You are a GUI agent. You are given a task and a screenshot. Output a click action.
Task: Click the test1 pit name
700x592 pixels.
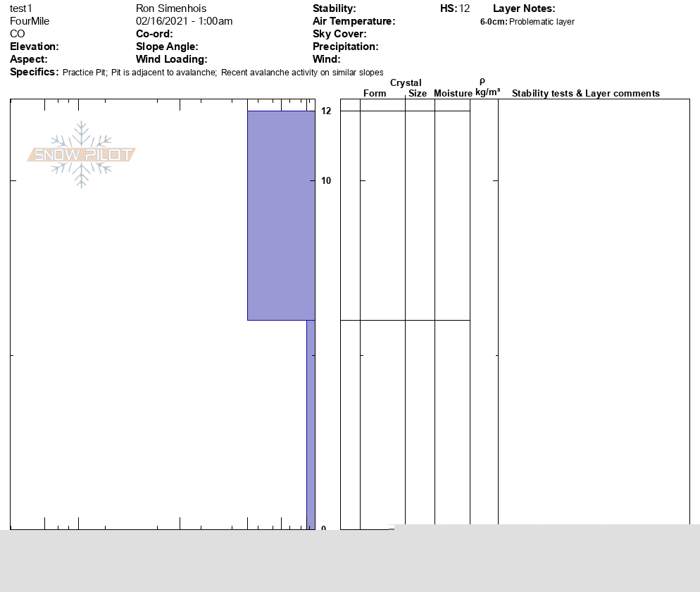coord(21,8)
